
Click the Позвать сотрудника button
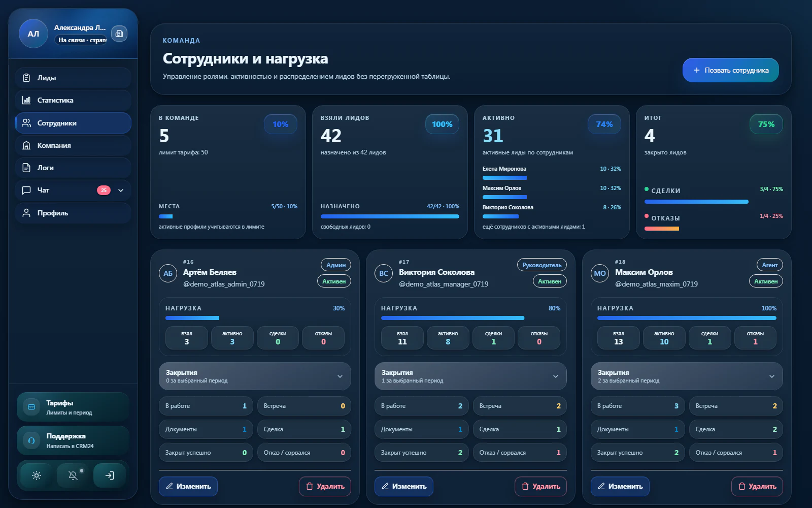[731, 70]
